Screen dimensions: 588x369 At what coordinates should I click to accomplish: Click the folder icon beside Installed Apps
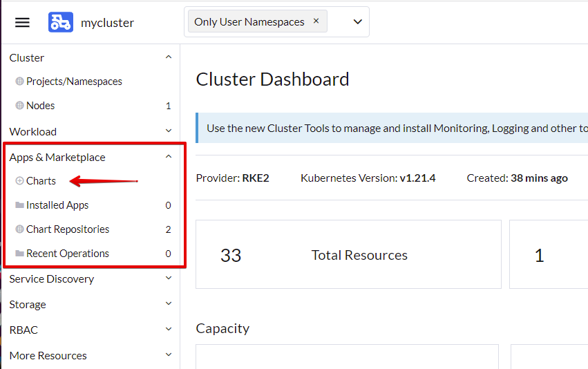(19, 205)
